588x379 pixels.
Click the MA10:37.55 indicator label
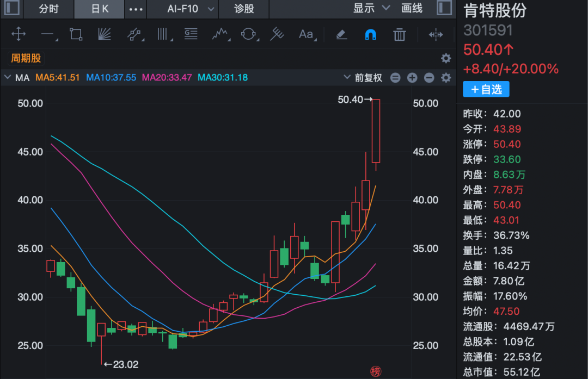point(111,78)
